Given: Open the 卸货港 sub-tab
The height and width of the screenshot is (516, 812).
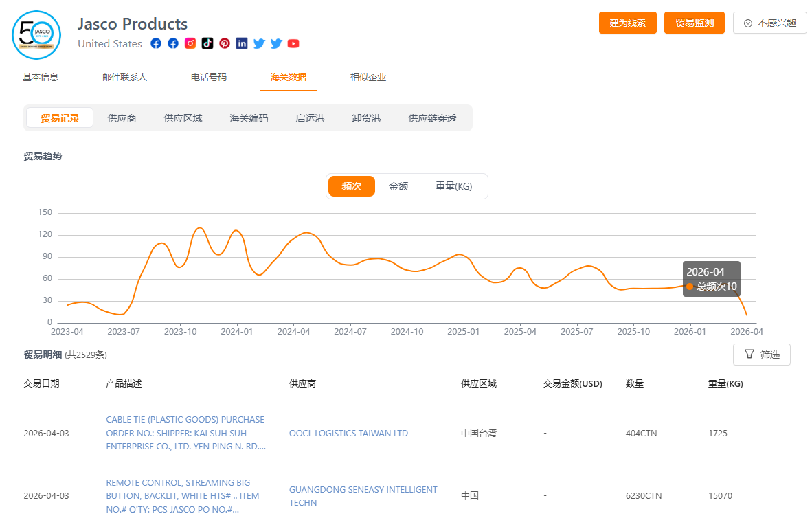Looking at the screenshot, I should (366, 118).
